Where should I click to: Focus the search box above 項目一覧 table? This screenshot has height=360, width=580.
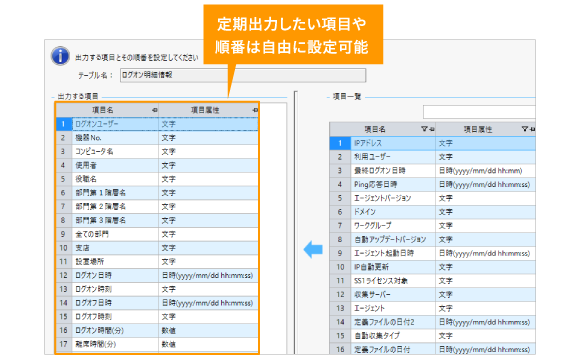479,112
